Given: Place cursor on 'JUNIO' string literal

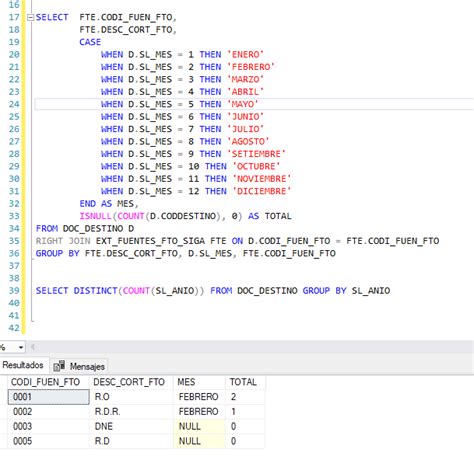Looking at the screenshot, I should coord(246,117).
